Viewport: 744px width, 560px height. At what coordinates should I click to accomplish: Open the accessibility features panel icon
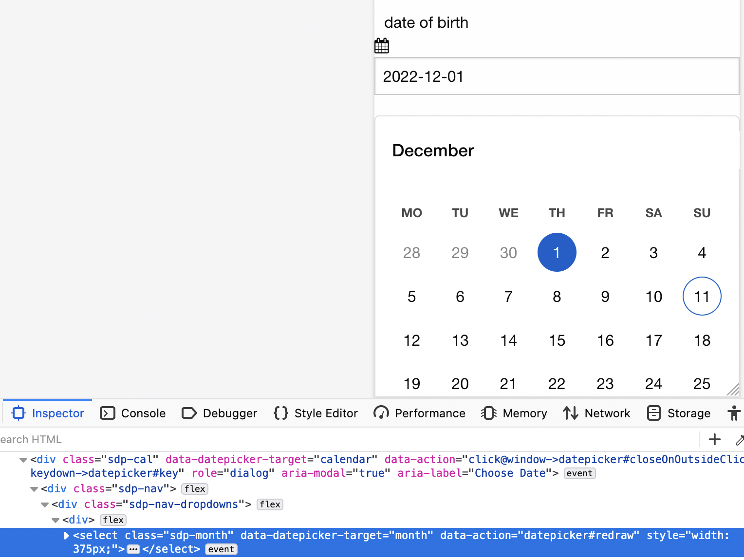click(x=734, y=413)
